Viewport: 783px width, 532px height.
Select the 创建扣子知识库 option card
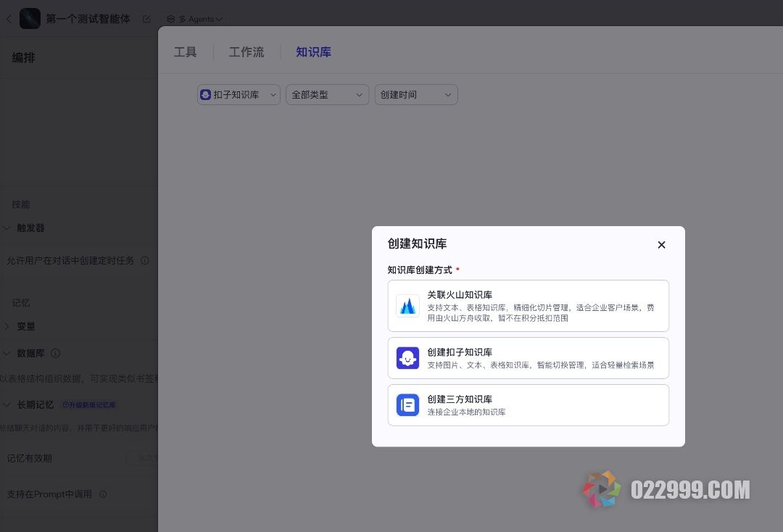tap(529, 358)
